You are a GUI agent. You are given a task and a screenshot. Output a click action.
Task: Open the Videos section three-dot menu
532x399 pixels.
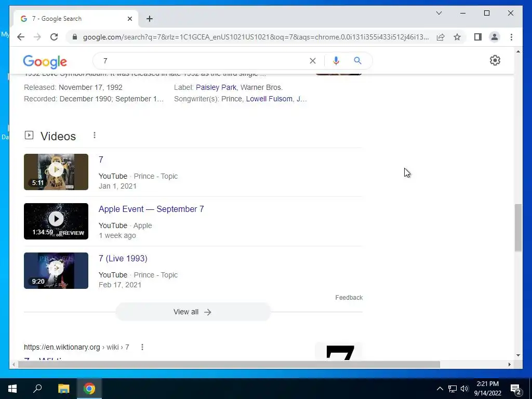pyautogui.click(x=95, y=136)
